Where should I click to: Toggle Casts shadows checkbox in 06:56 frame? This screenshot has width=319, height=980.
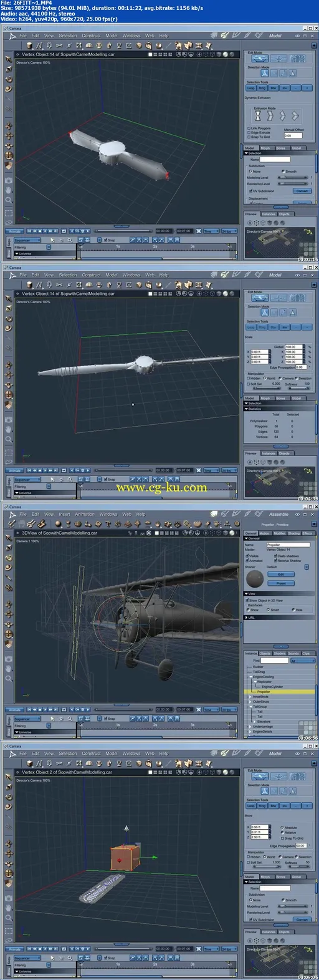pos(275,556)
